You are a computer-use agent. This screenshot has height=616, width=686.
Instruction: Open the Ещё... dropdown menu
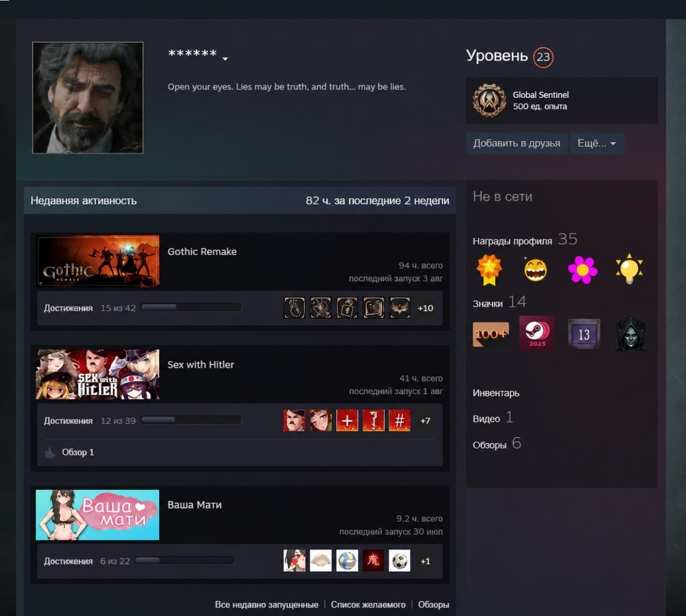click(597, 143)
